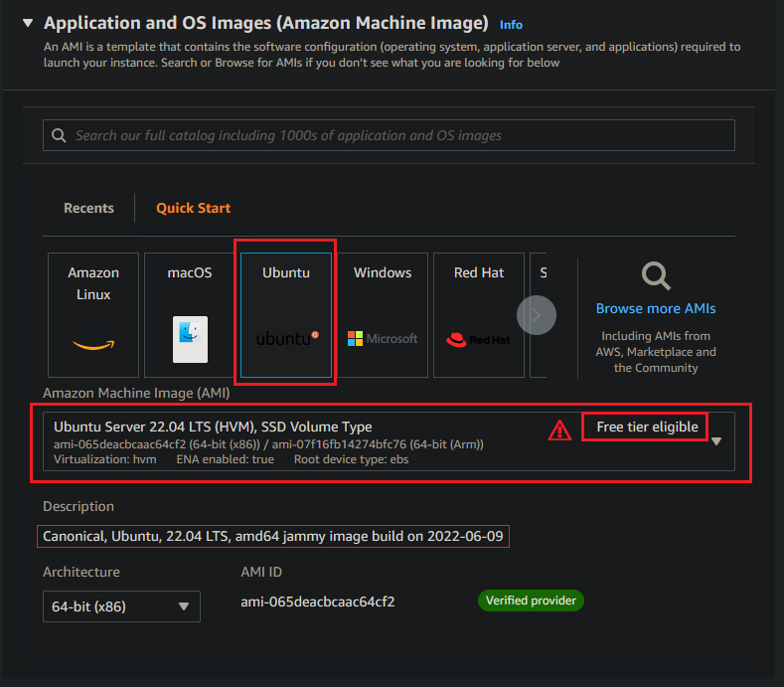Click the AMI ID value ami-065deacbcaac64cf2
The width and height of the screenshot is (784, 687).
[318, 601]
